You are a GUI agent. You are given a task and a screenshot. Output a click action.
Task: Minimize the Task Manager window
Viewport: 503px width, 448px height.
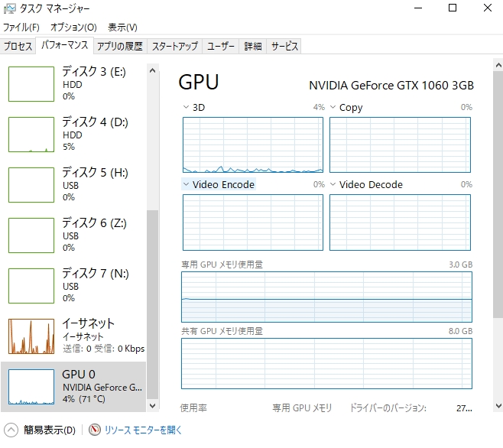[418, 8]
